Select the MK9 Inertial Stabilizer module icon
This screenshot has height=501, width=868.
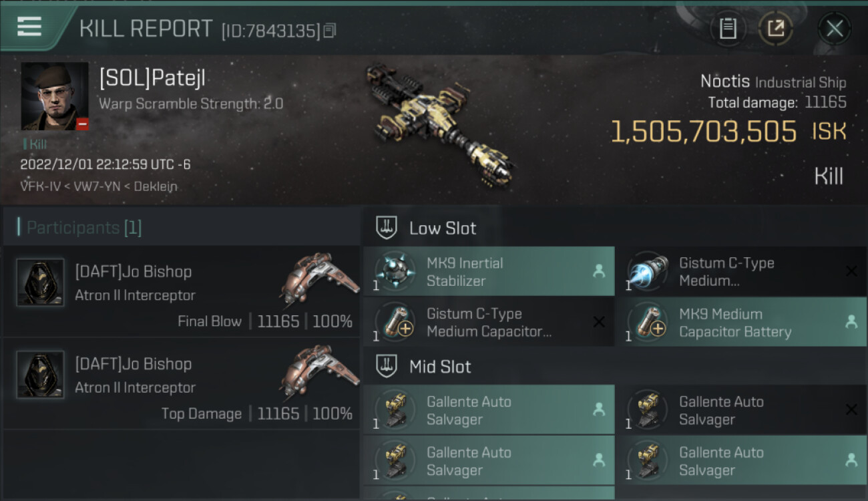(x=395, y=272)
